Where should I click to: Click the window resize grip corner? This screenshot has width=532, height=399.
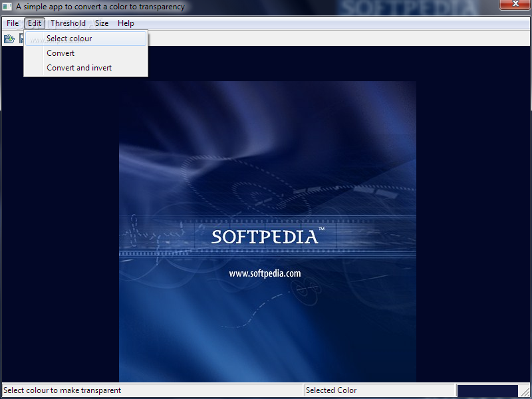point(527,393)
